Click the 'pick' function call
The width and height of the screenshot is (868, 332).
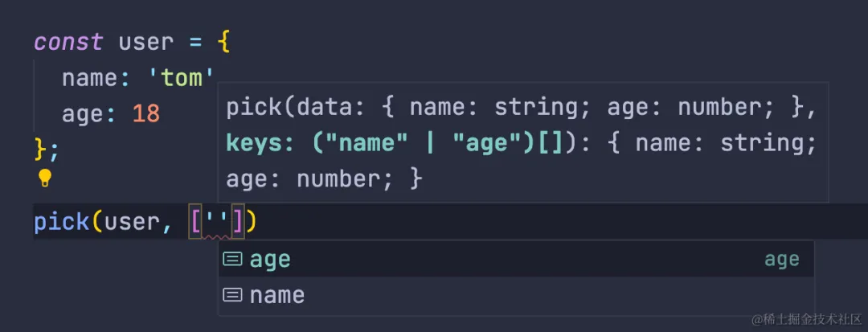[61, 222]
